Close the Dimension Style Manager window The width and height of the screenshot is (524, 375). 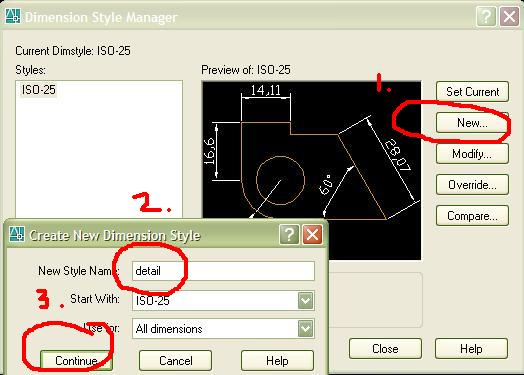point(509,16)
